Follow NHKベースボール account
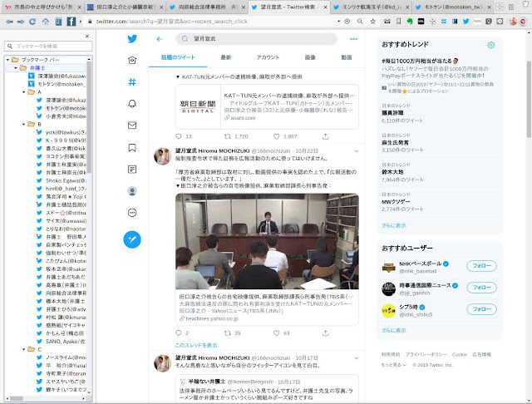532x404 pixels. [x=481, y=266]
